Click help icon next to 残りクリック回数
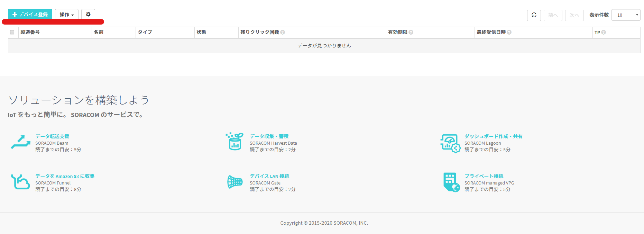The width and height of the screenshot is (644, 234). tap(283, 32)
